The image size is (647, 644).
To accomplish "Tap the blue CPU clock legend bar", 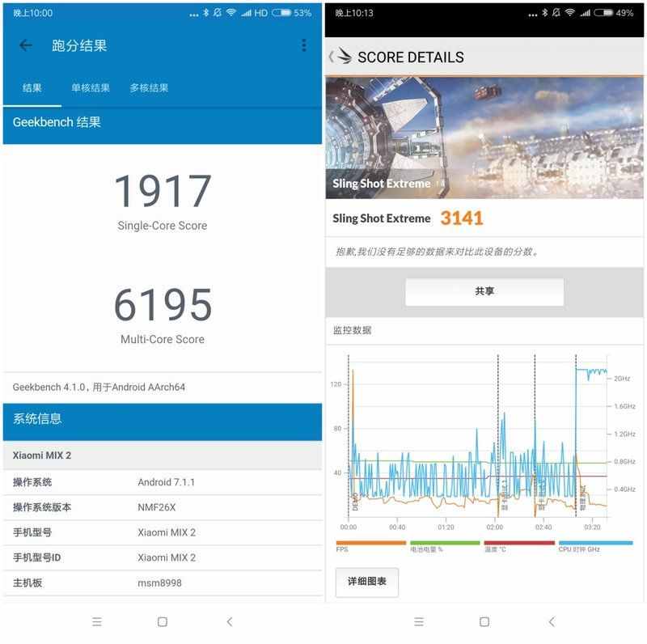I will (x=595, y=543).
